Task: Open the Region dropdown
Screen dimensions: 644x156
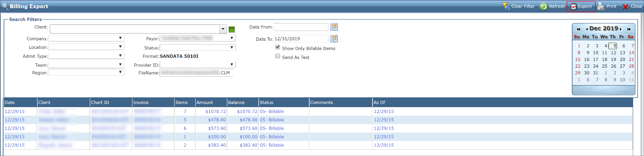Action: click(x=120, y=72)
